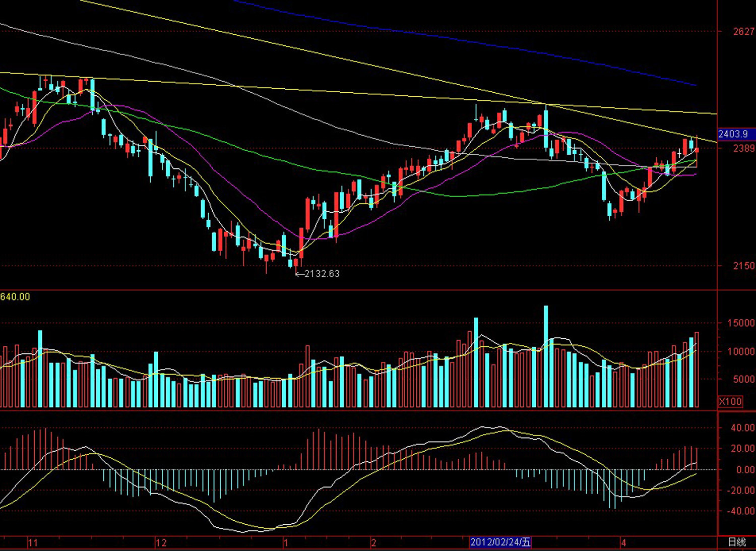Click the 2627 price axis label
Viewport: 756px width, 551px height.
click(x=743, y=32)
